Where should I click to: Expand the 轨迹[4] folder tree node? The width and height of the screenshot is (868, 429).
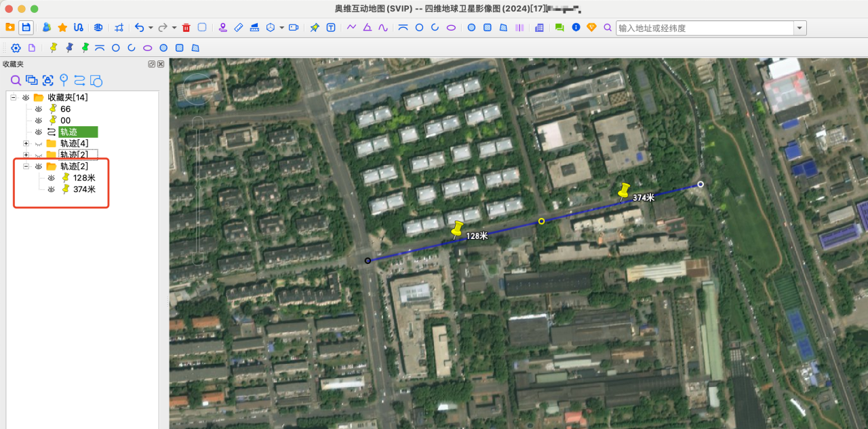[x=24, y=143]
